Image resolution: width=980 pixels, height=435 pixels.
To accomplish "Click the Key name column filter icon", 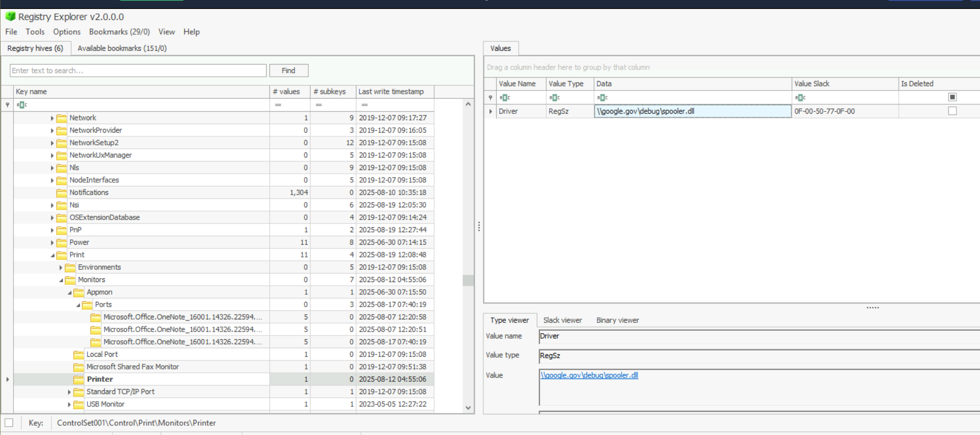I will pos(22,105).
